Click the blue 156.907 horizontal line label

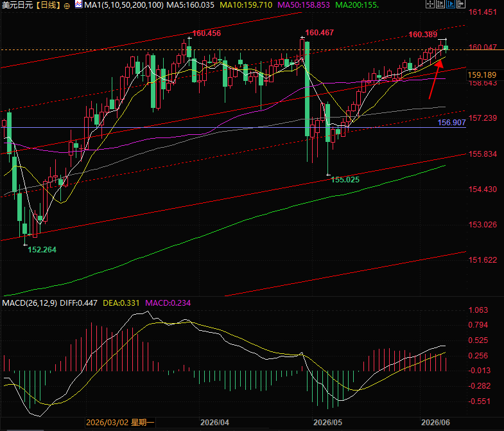coord(451,123)
